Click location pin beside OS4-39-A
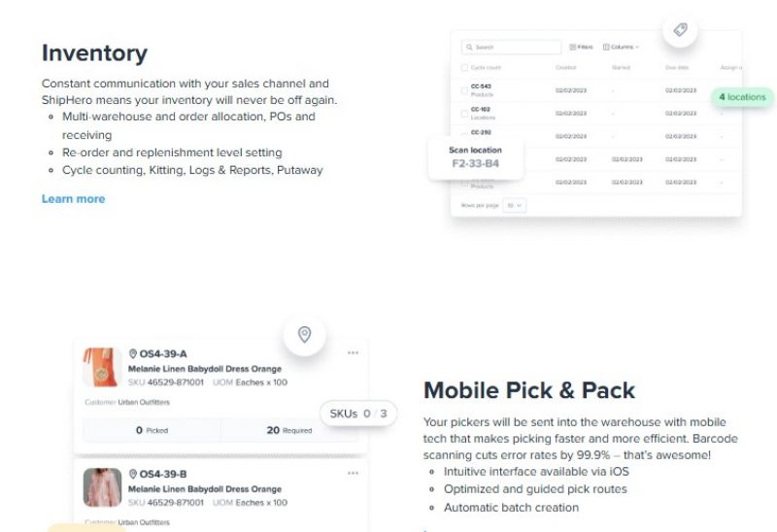 tap(133, 353)
